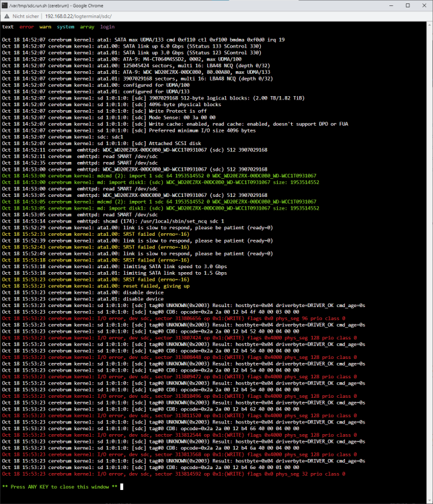The height and width of the screenshot is (504, 433).
Task: Click line 'limiting SATA link speed to 3.0 Gbps'
Action: click(x=114, y=267)
